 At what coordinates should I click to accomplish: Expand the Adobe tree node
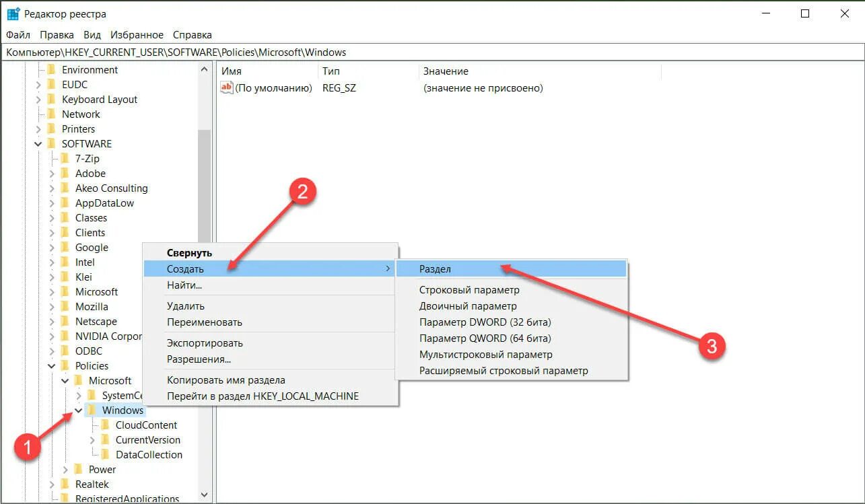[52, 174]
